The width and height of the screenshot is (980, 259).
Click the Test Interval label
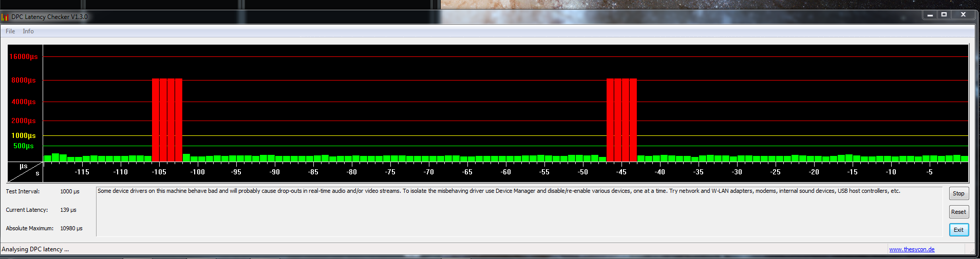pos(23,191)
